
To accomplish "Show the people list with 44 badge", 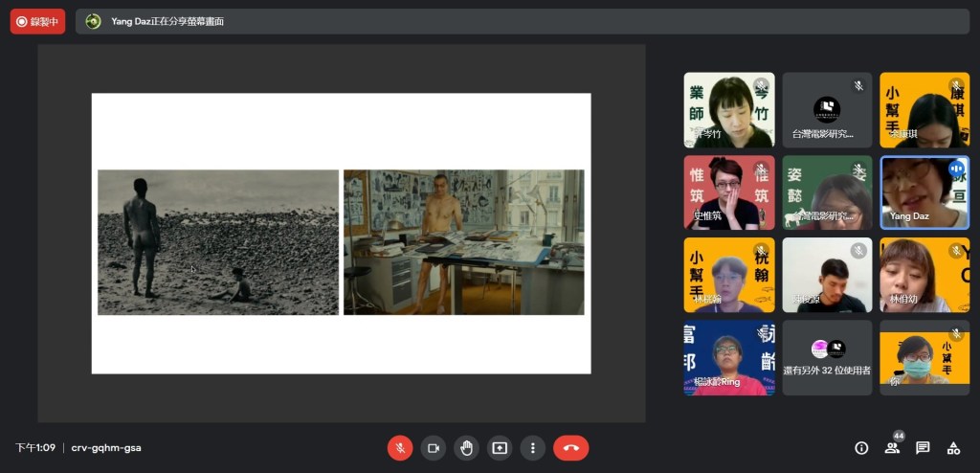I will coord(892,447).
